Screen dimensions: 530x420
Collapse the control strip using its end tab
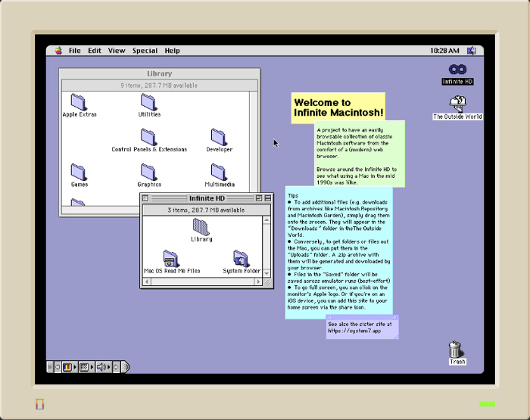pos(125,367)
